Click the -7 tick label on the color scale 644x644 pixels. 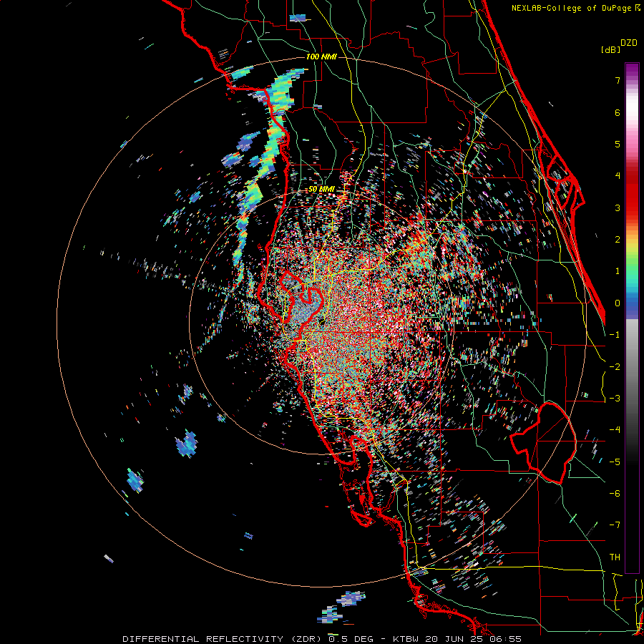615,525
